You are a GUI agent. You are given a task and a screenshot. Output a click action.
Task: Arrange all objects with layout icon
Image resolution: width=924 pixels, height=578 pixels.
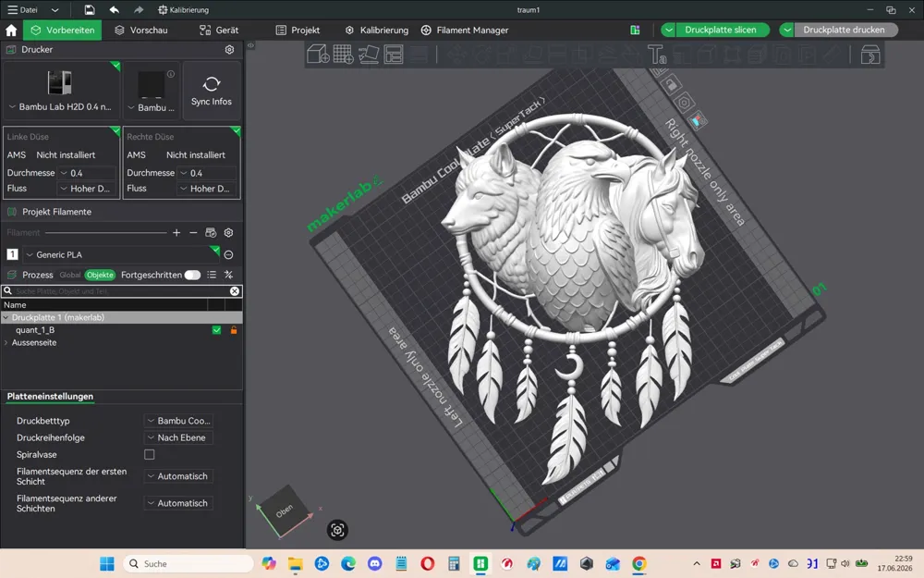393,55
